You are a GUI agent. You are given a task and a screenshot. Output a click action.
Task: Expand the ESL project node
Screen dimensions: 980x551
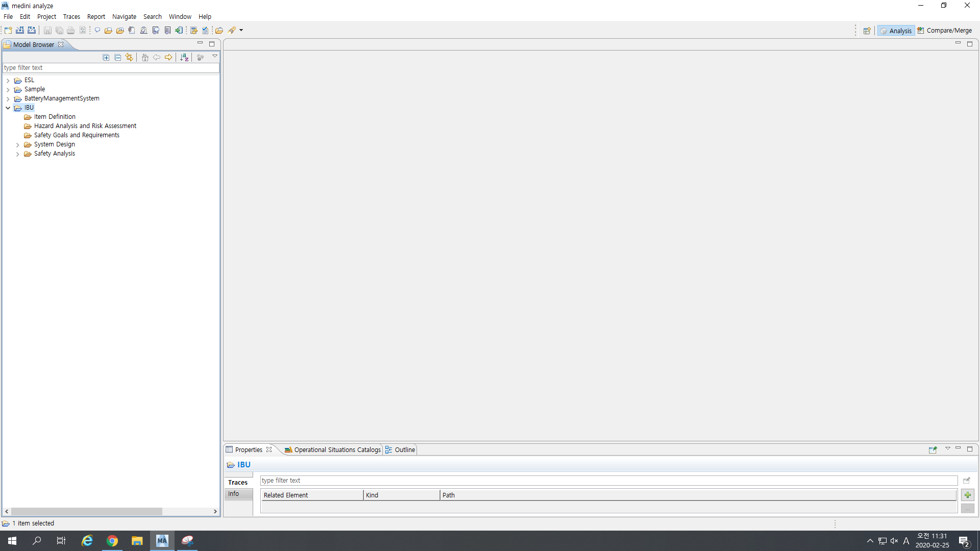click(x=8, y=81)
